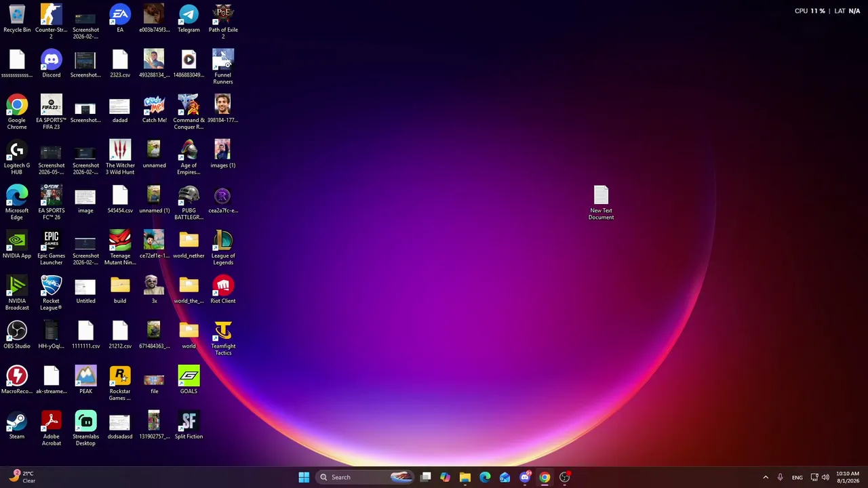Select the Teenage Mutant Ninja Turtles shortcut

[x=120, y=248]
